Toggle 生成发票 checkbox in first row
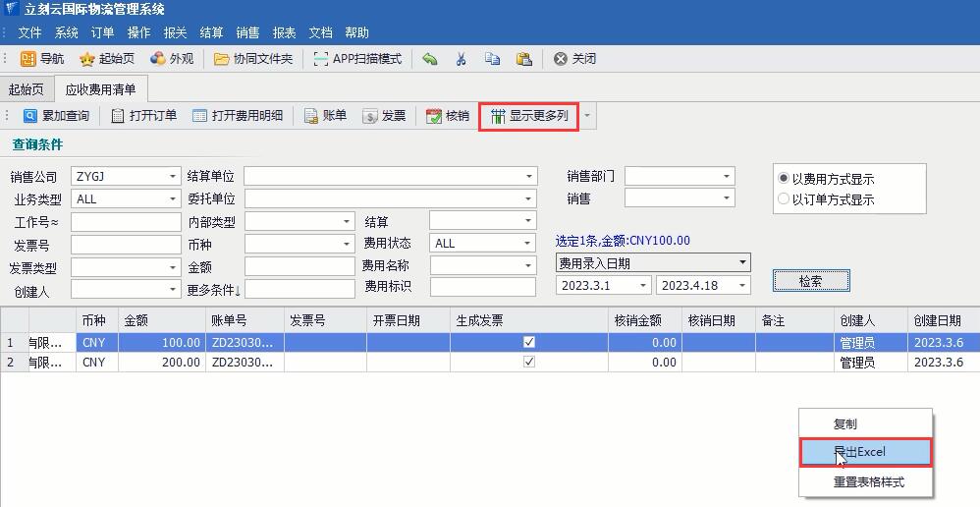980x507 pixels. click(x=529, y=342)
